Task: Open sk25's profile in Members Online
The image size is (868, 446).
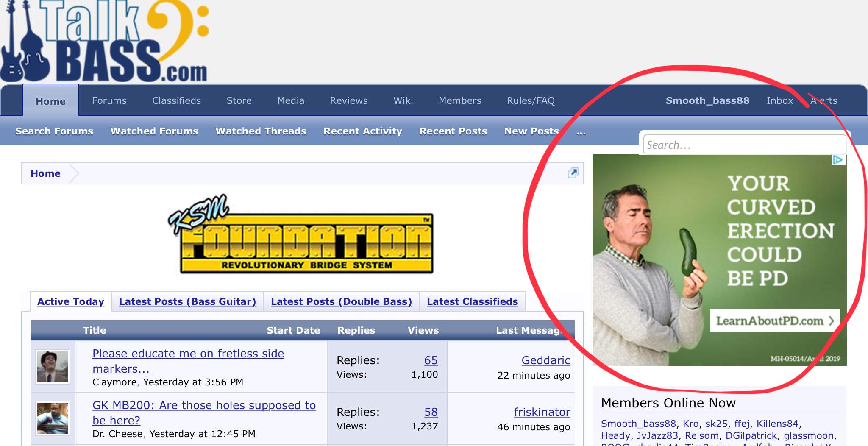Action: tap(716, 424)
